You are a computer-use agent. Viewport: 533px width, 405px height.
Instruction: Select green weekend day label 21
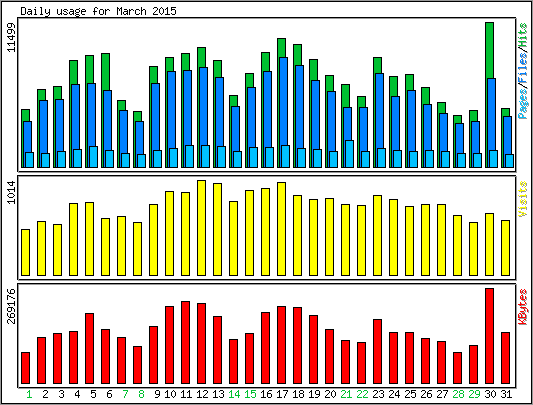click(346, 394)
